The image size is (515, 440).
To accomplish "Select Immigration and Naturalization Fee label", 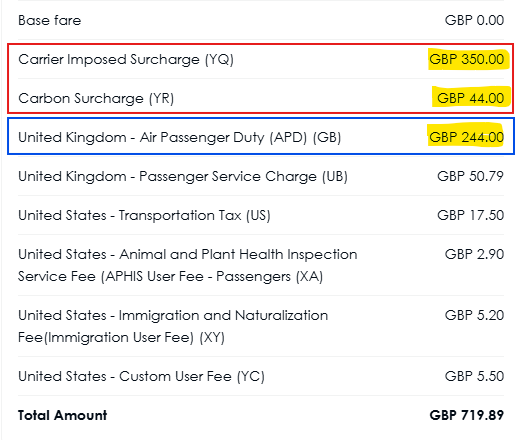I will pyautogui.click(x=173, y=326).
